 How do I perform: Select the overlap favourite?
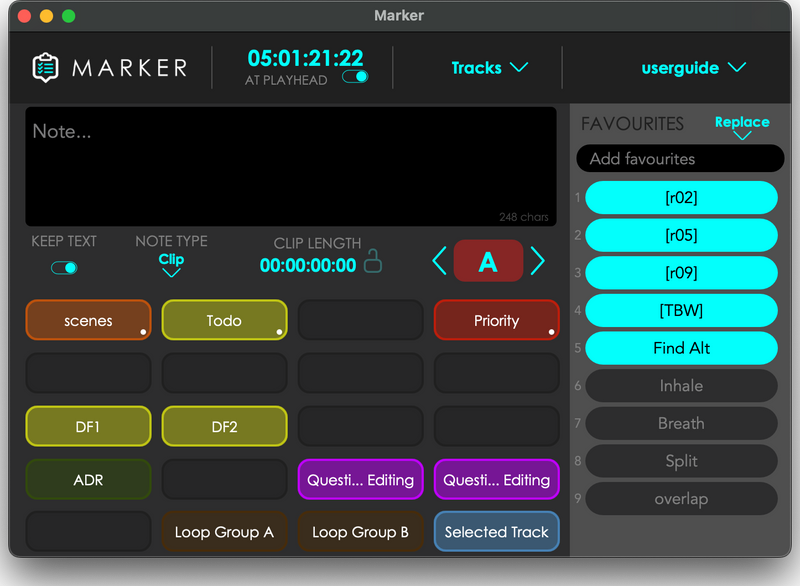point(681,499)
